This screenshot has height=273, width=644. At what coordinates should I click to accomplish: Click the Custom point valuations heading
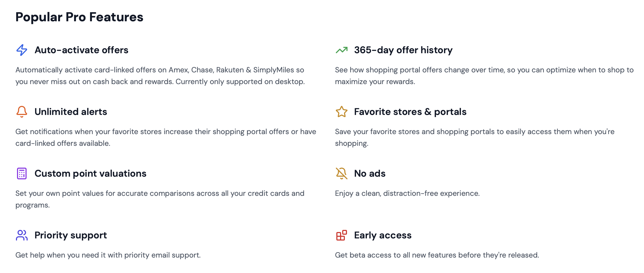90,173
